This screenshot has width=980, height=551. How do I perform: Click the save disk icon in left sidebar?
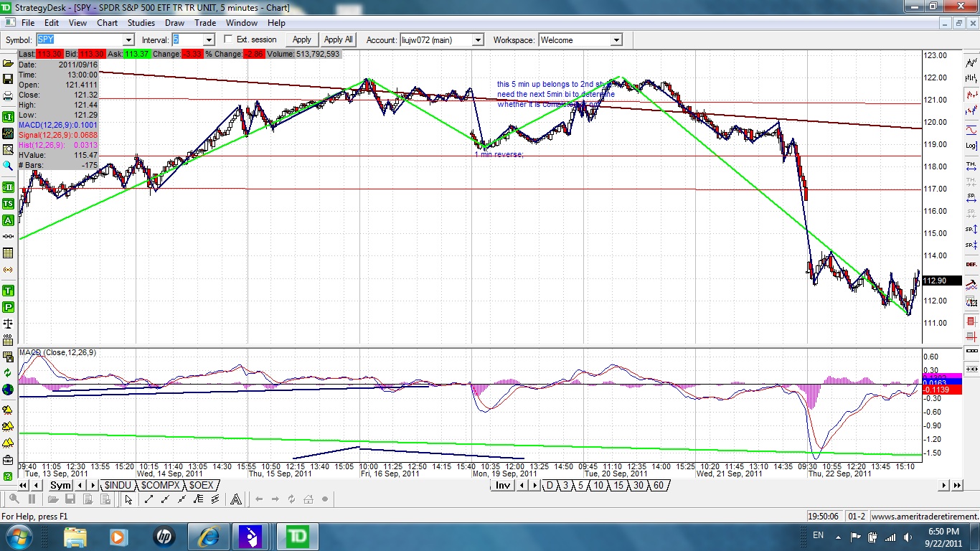8,80
